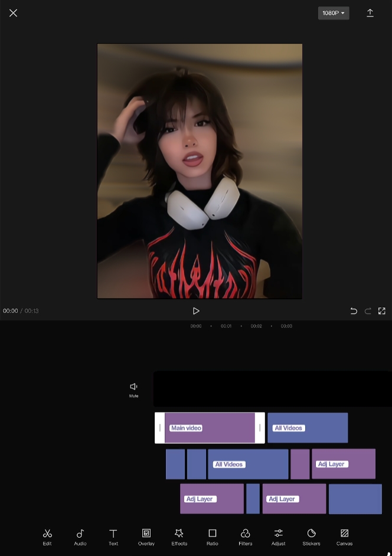
Task: Open the Audio tool
Action: [x=80, y=536]
